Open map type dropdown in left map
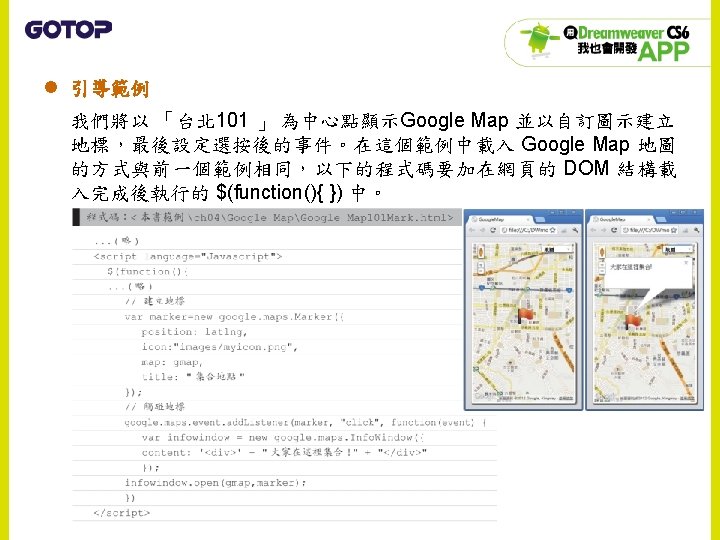This screenshot has width=720, height=540. click(x=557, y=250)
